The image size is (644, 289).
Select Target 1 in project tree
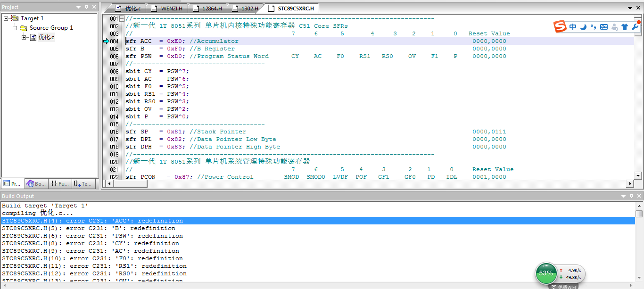coord(32,18)
